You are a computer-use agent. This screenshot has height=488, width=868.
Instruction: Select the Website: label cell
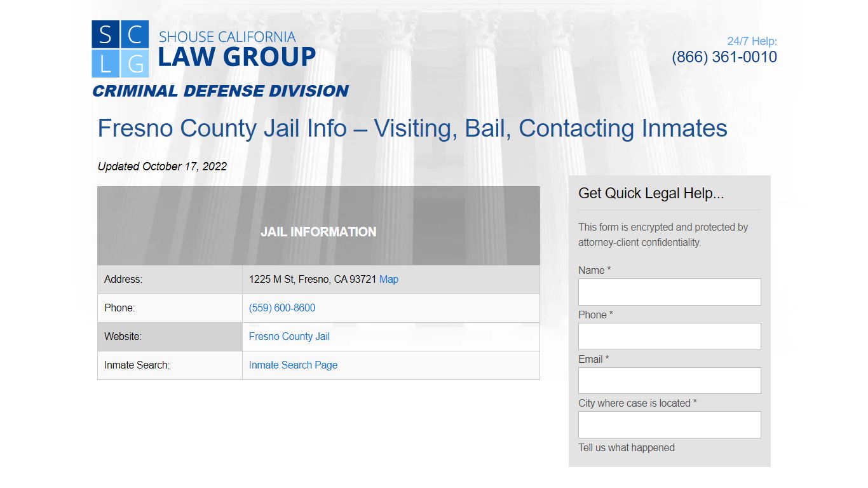tap(170, 337)
